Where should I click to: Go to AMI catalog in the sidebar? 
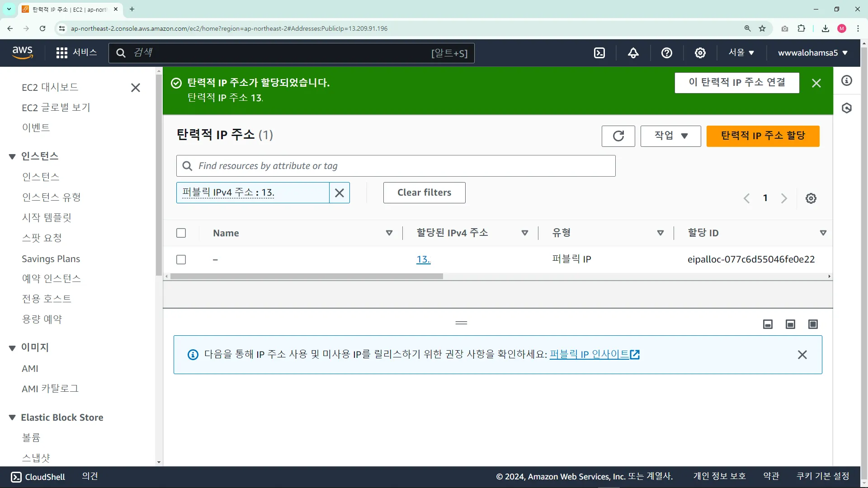[50, 389]
